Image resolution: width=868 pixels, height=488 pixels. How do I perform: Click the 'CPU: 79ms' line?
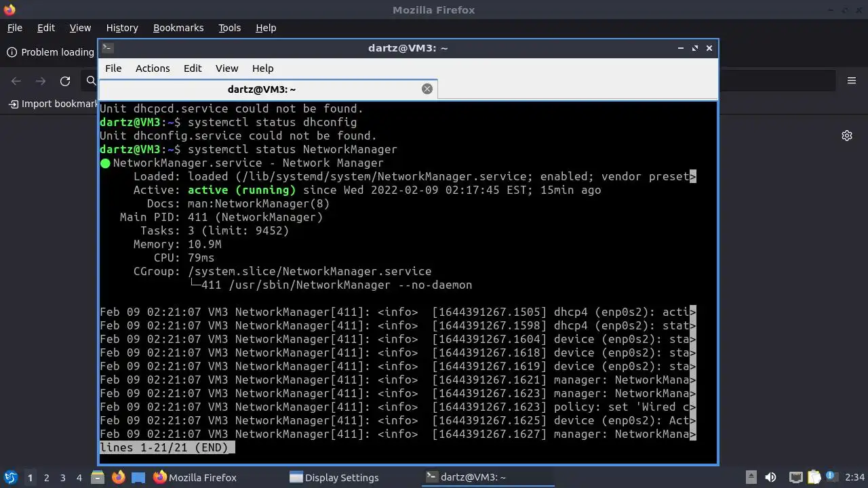[x=184, y=258]
